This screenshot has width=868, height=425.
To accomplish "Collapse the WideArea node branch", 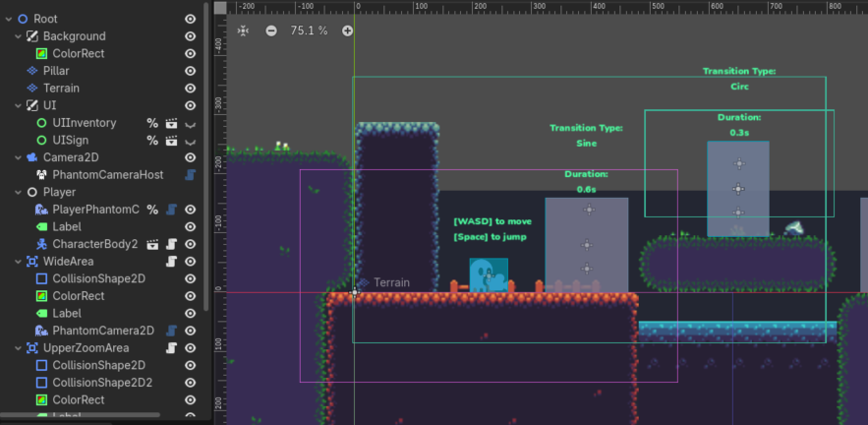I will pos(19,262).
